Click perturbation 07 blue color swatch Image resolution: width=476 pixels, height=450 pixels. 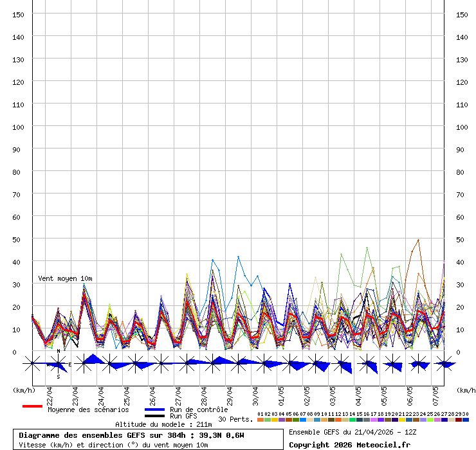click(303, 420)
